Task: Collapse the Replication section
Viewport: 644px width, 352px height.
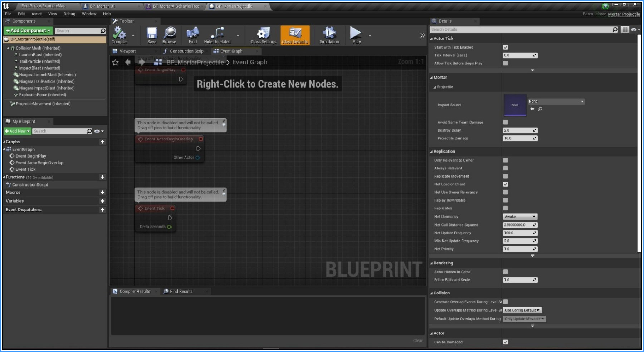Action: click(x=431, y=152)
